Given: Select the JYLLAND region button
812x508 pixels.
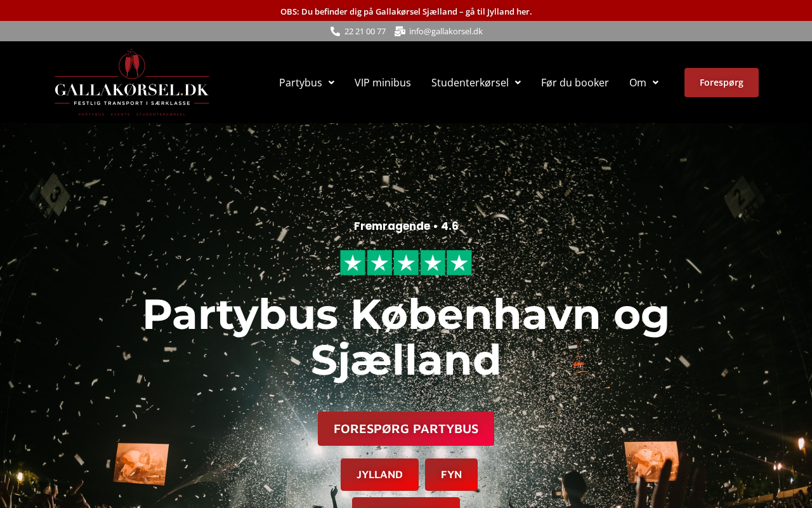Looking at the screenshot, I should click(x=379, y=474).
